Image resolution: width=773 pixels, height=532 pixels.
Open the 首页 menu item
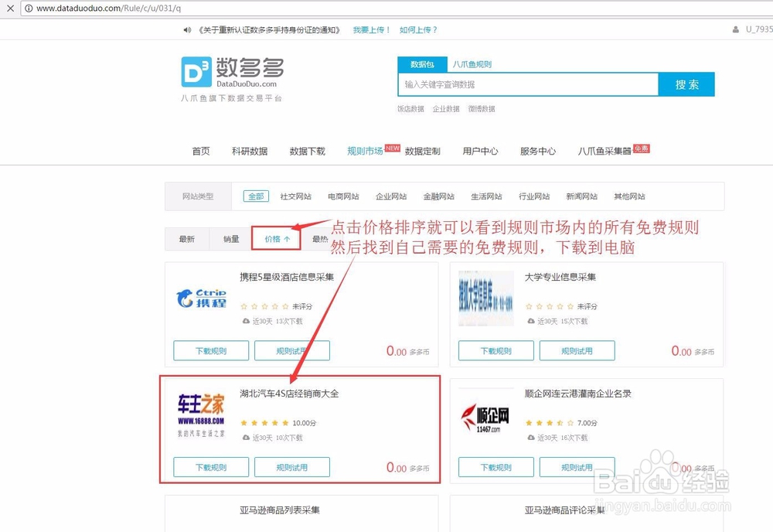pyautogui.click(x=201, y=151)
